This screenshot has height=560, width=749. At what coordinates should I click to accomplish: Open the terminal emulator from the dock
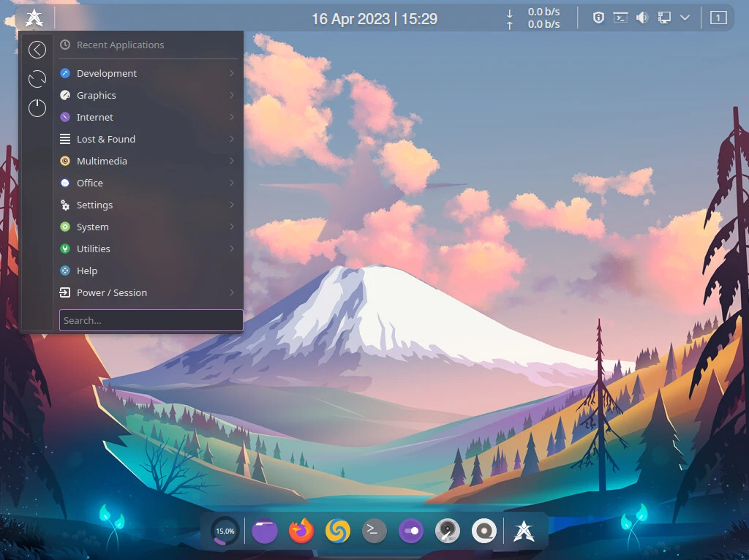coord(374,531)
